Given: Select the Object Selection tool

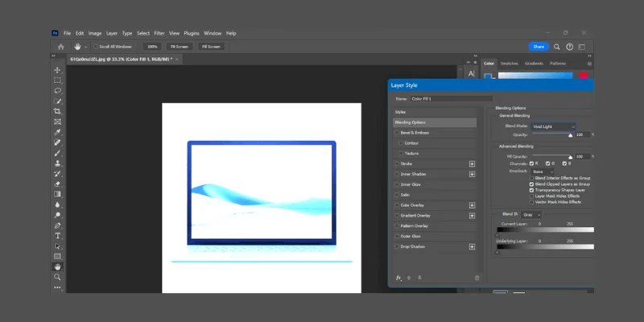Looking at the screenshot, I should tap(57, 101).
